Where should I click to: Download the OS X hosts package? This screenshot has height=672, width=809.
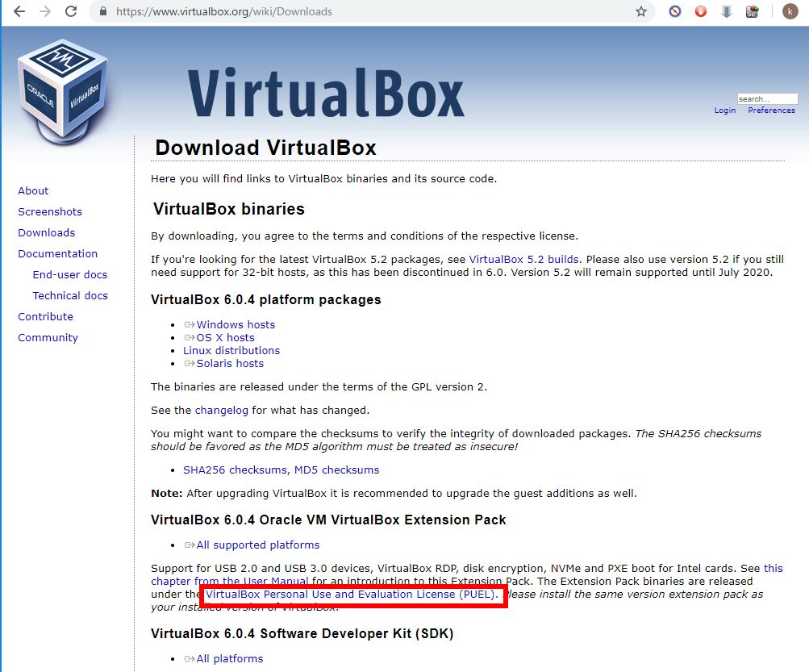[226, 337]
